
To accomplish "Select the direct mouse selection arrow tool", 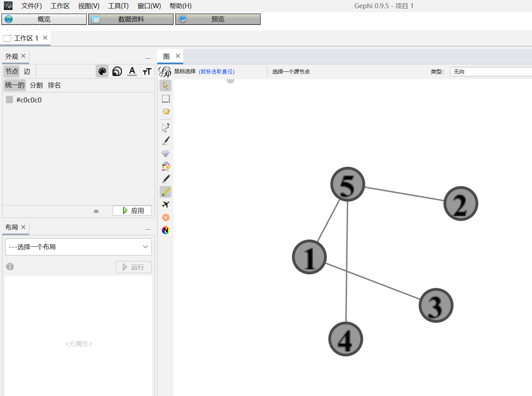I will 166,86.
